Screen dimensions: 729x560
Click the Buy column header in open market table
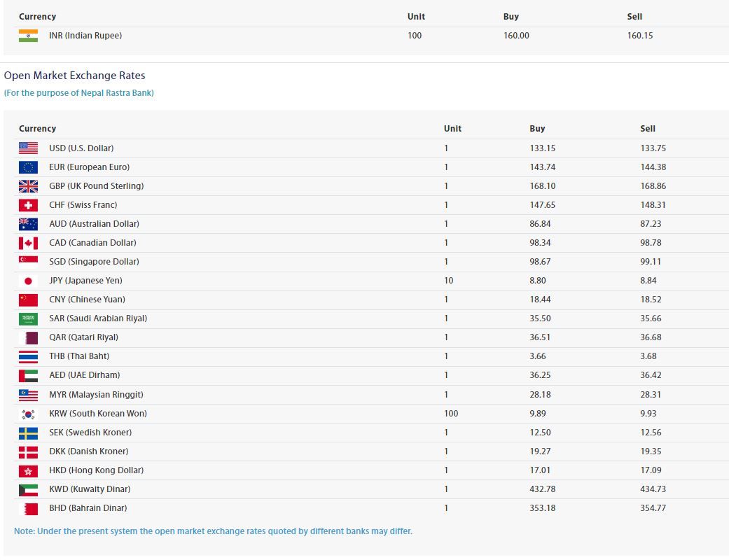click(537, 129)
